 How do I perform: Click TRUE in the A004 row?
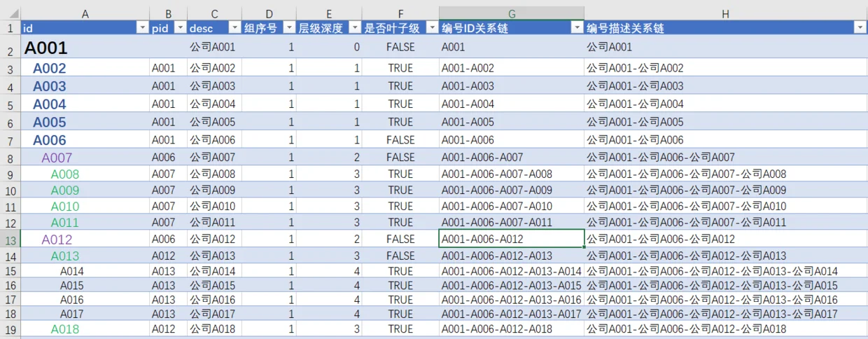coord(400,104)
